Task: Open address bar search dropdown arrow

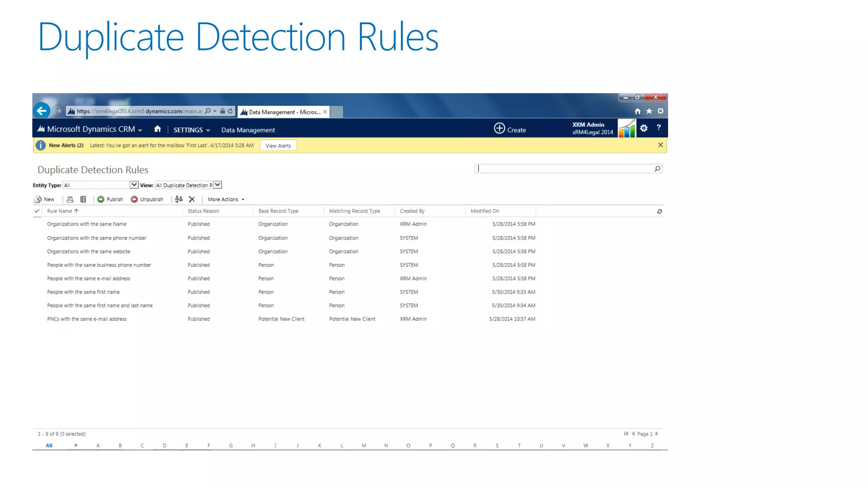Action: pyautogui.click(x=215, y=111)
